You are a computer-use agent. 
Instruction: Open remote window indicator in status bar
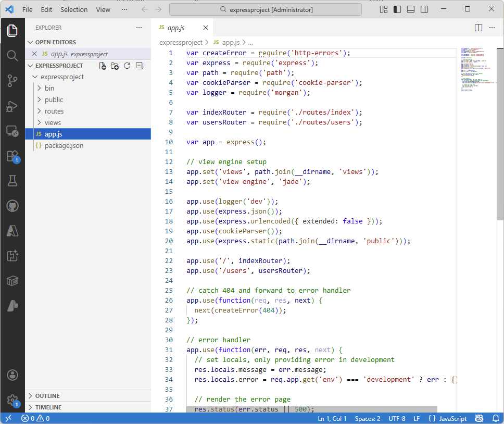[8, 418]
